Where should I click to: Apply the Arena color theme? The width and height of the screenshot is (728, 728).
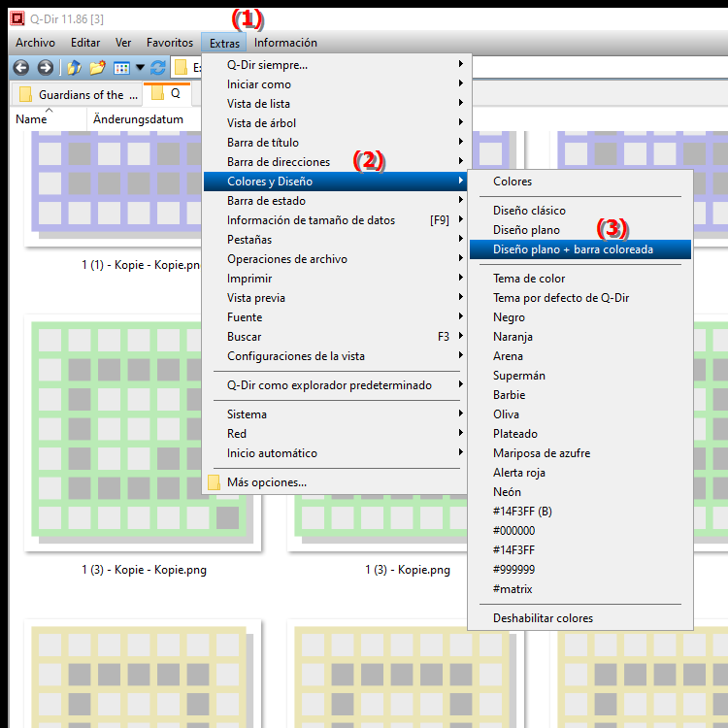click(x=580, y=356)
